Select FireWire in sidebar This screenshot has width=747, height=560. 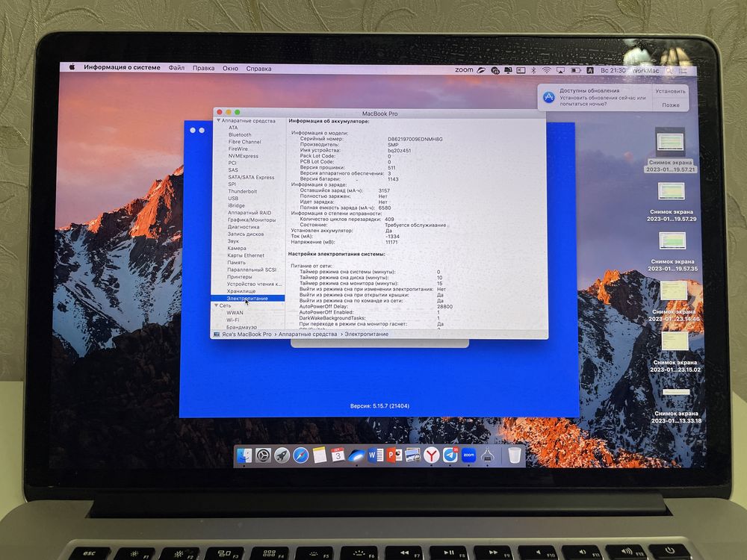coord(238,149)
